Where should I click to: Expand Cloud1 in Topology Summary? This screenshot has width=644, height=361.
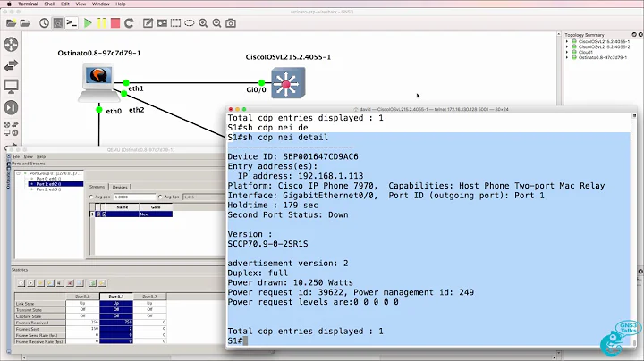click(567, 52)
